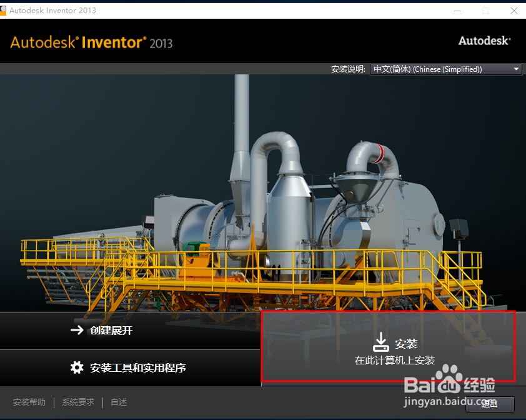This screenshot has height=420, width=526.
Task: Minimize the installer window
Action: pyautogui.click(x=457, y=11)
